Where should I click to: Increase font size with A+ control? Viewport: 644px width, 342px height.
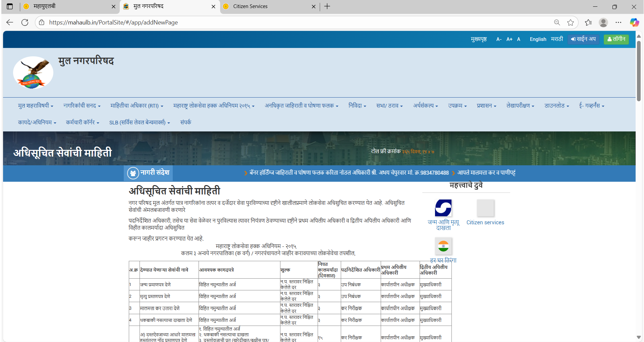(509, 39)
